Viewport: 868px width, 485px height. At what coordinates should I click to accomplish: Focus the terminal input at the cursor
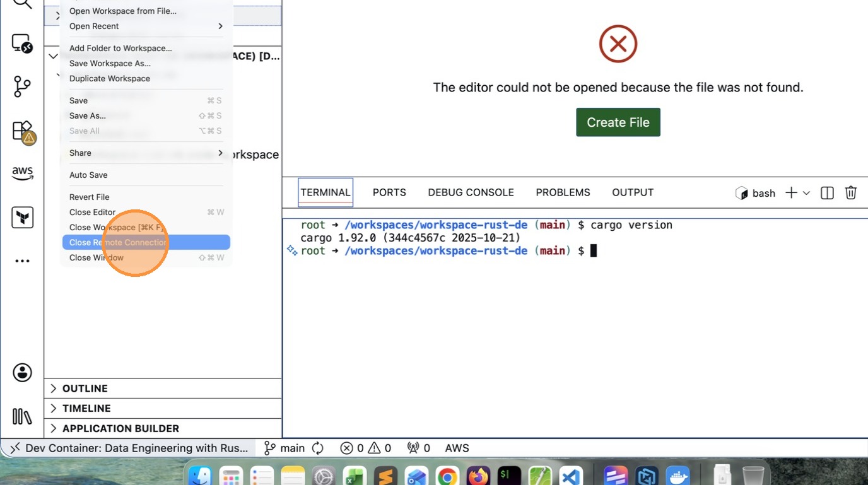tap(594, 251)
